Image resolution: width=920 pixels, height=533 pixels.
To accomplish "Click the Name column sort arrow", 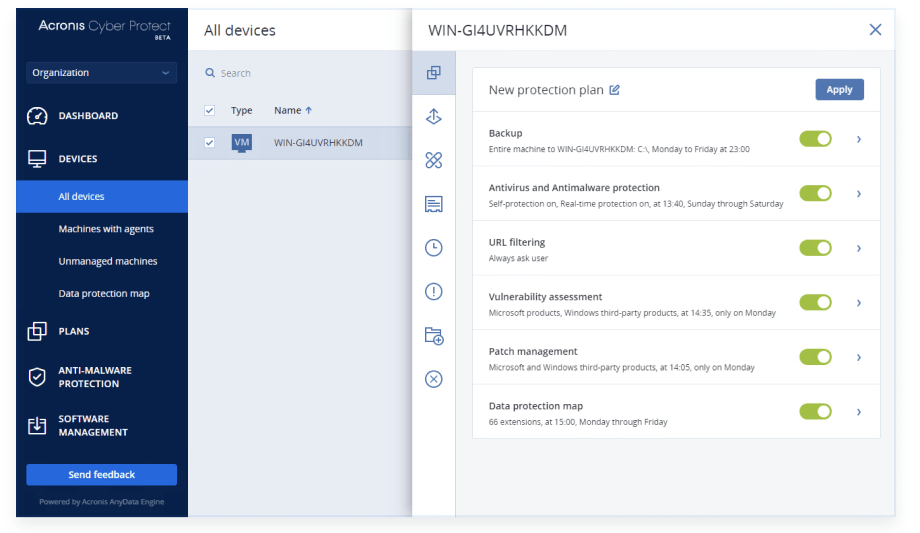I will point(309,110).
